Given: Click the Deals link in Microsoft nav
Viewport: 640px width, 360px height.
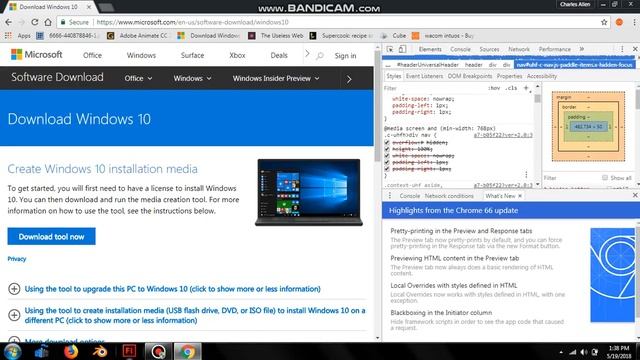Looking at the screenshot, I should (x=279, y=55).
